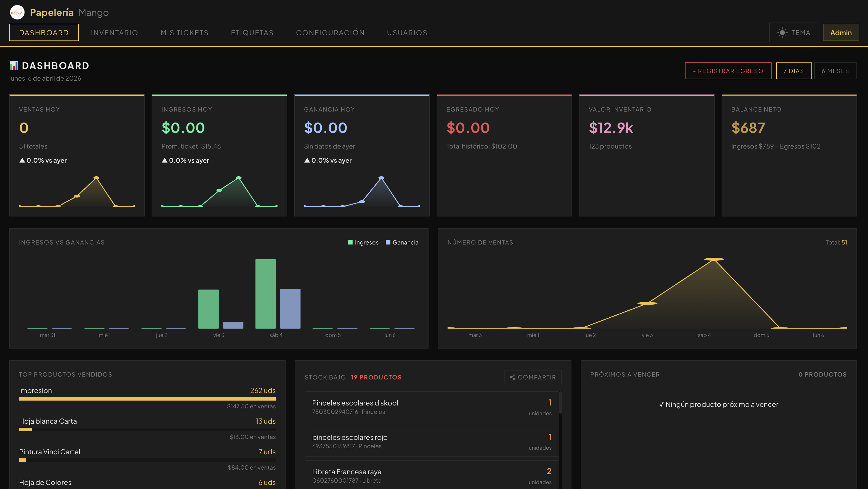The image size is (868, 489).
Task: Click the Ventas Hoy sparkline chart
Action: pos(77,191)
